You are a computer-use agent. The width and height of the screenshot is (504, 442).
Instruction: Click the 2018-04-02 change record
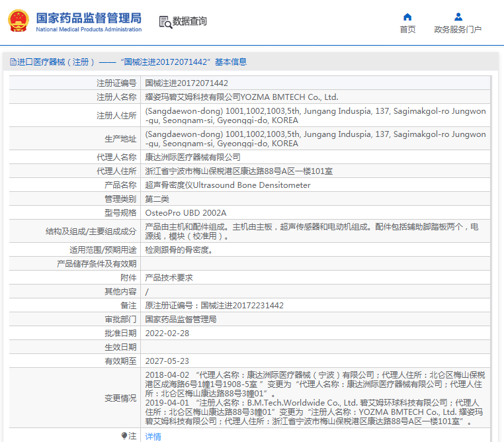coord(315,384)
